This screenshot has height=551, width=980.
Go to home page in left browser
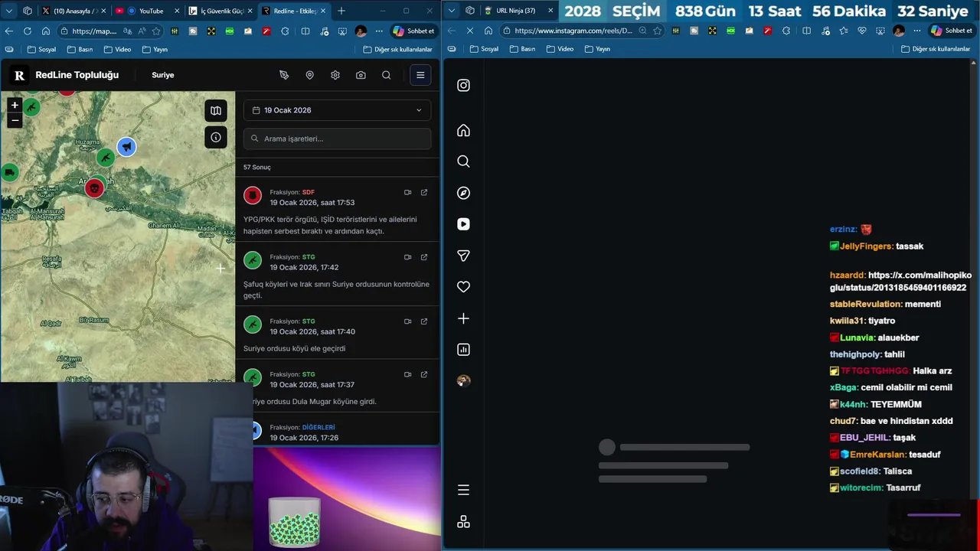click(46, 31)
